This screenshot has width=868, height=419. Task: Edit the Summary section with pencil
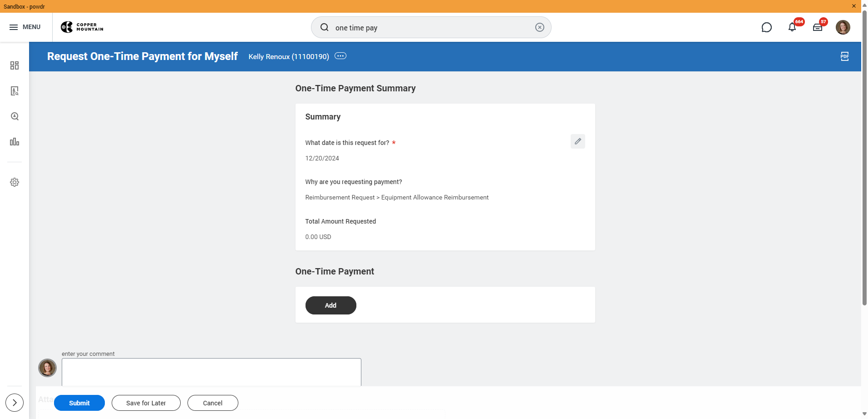click(x=577, y=141)
